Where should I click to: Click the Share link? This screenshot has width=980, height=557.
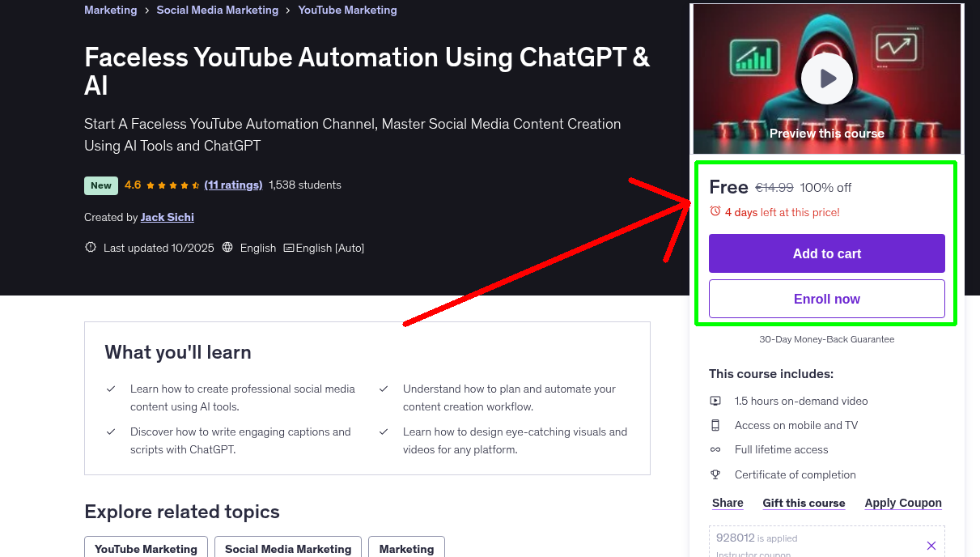[727, 503]
